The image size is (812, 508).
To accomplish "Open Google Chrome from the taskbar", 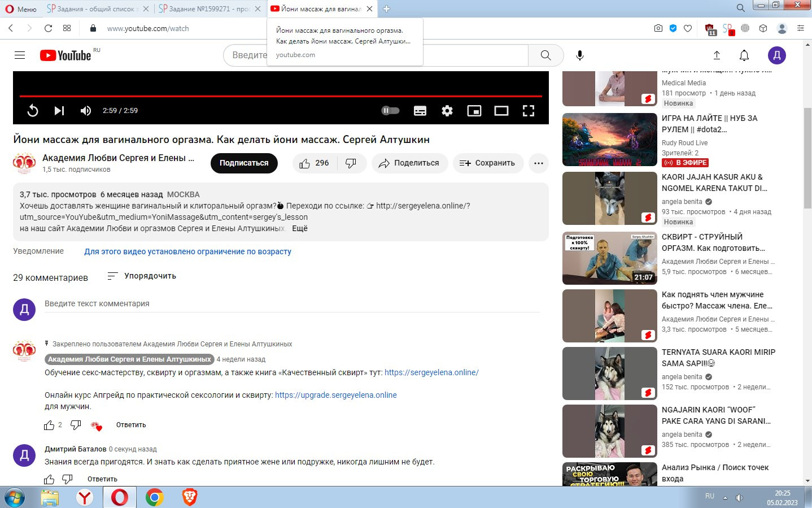I will 154,497.
